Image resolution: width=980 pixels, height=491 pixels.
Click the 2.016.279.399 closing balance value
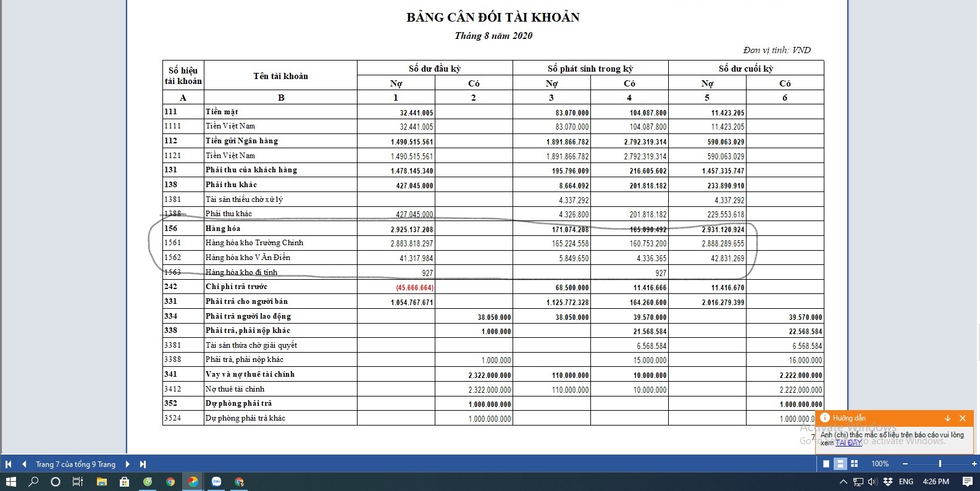(723, 303)
